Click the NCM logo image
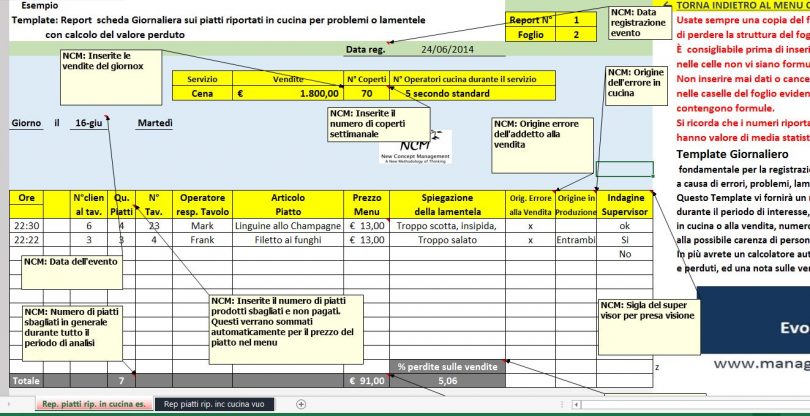 [x=415, y=147]
